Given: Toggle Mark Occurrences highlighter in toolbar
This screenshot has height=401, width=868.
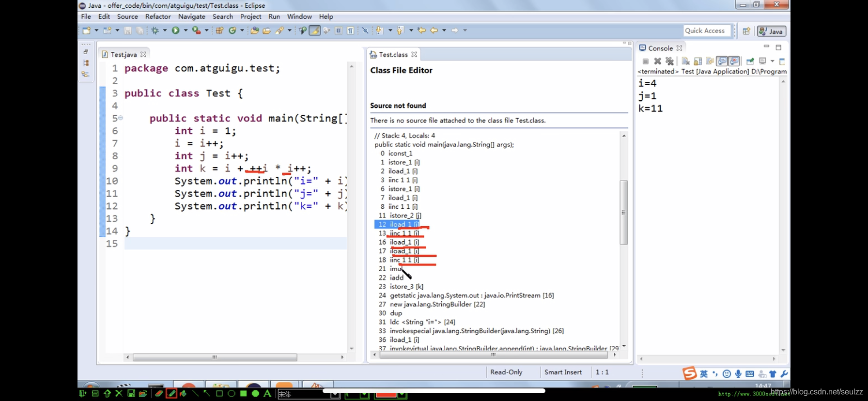Looking at the screenshot, I should tap(315, 31).
